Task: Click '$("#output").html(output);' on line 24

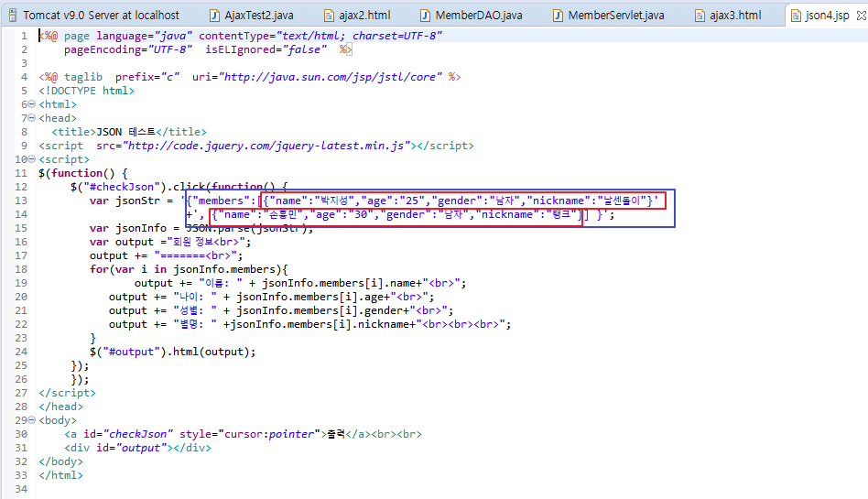Action: (173, 352)
